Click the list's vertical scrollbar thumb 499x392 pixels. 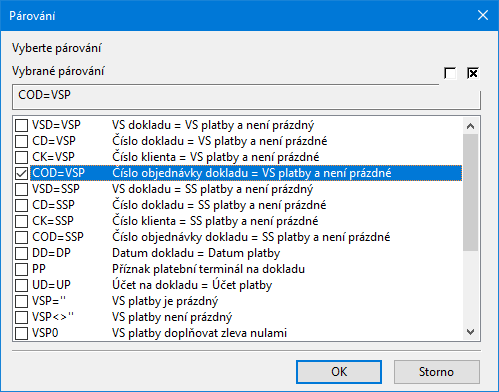pyautogui.click(x=470, y=193)
